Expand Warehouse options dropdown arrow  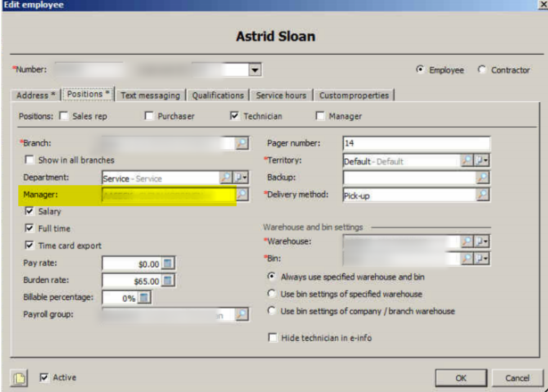481,241
